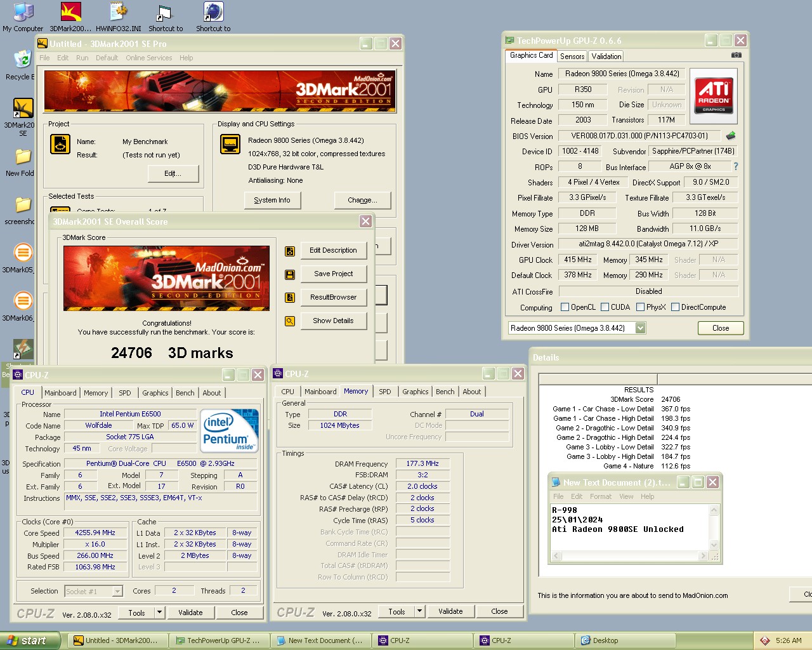The image size is (812, 650).
Task: Open the screenshots folder on desktop
Action: [x=22, y=210]
